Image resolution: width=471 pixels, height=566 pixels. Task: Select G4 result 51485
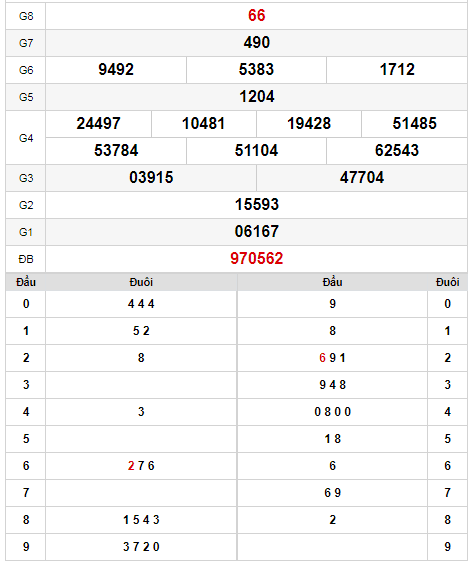click(x=414, y=123)
